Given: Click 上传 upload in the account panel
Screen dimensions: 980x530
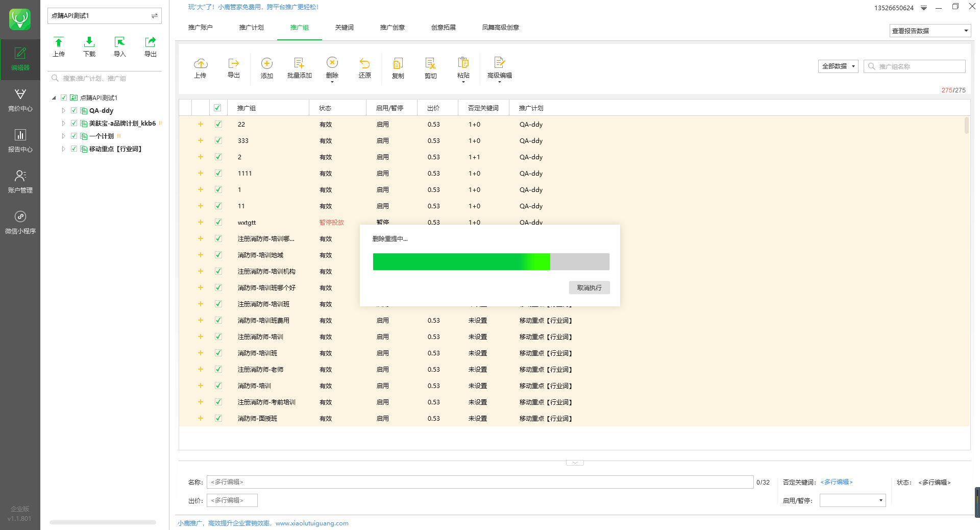Looking at the screenshot, I should (x=59, y=47).
